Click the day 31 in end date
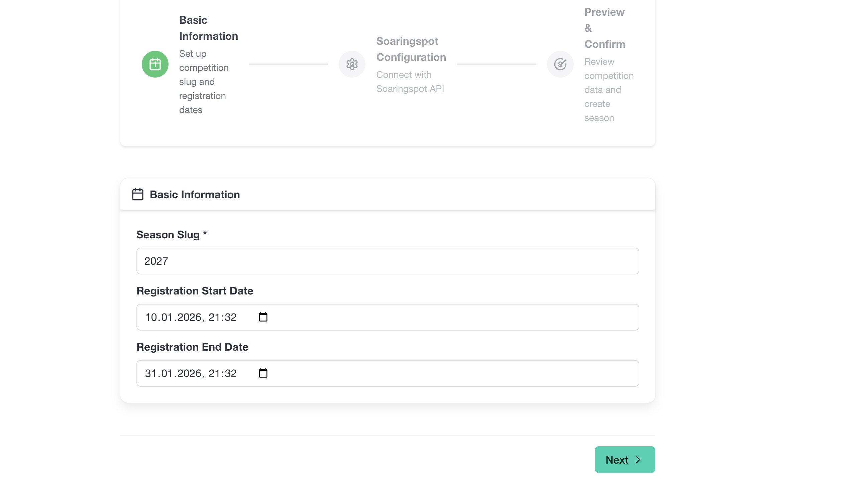Viewport: 868px width, 488px height. pyautogui.click(x=150, y=373)
